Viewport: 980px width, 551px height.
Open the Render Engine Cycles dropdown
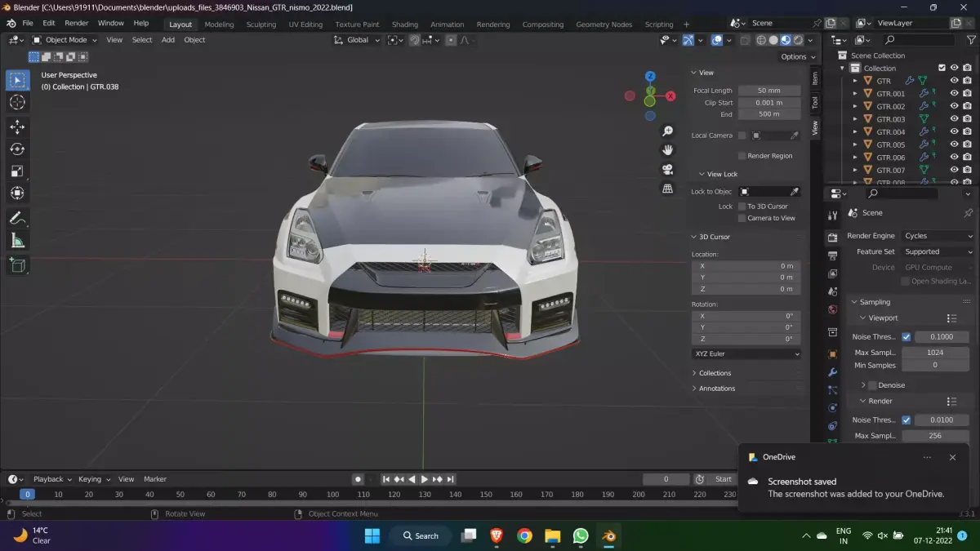(938, 236)
